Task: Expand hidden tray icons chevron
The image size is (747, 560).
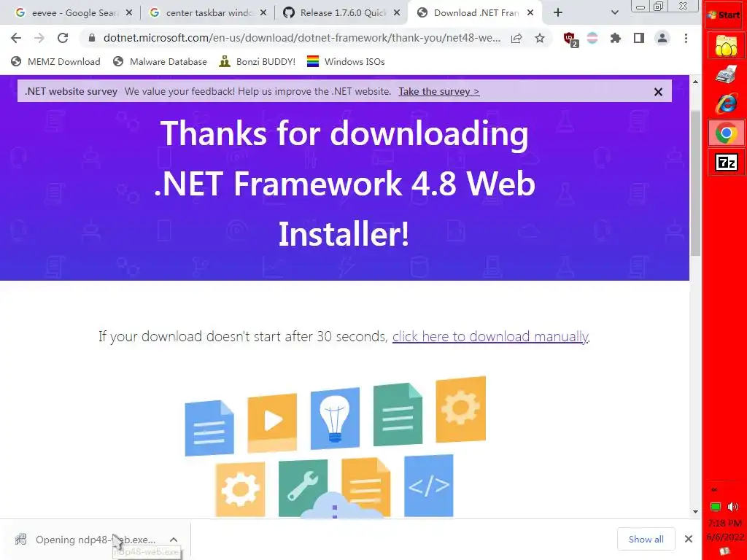Action: coord(714,489)
